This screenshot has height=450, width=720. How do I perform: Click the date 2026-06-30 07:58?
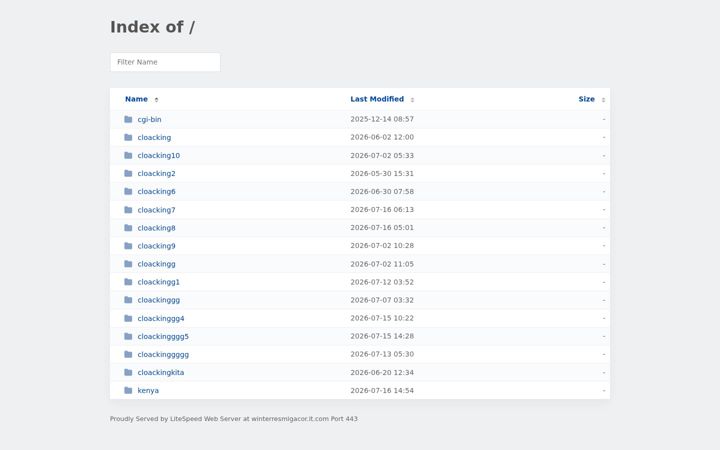pos(382,191)
